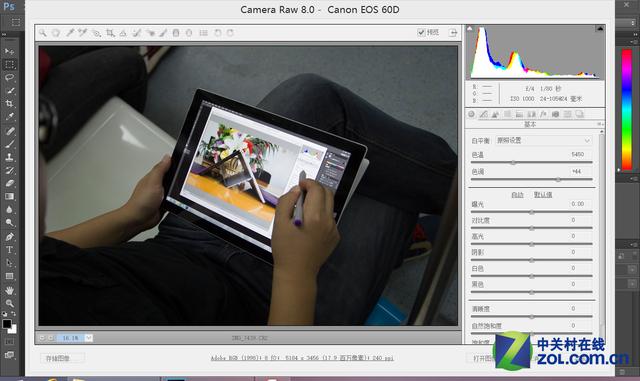Select Photoshop Eyedropper tool in left toolbar
640x381 pixels.
tap(9, 117)
